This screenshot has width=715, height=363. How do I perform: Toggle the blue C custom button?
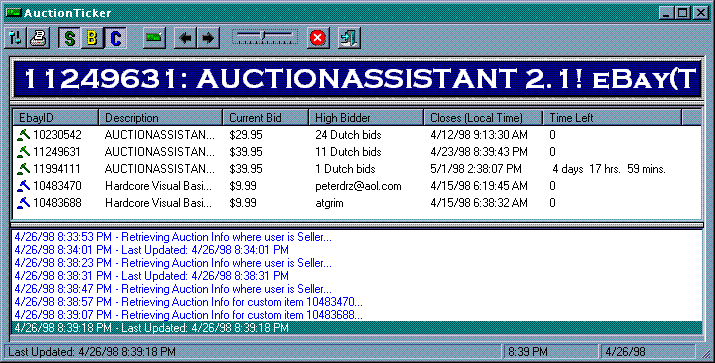coord(115,38)
